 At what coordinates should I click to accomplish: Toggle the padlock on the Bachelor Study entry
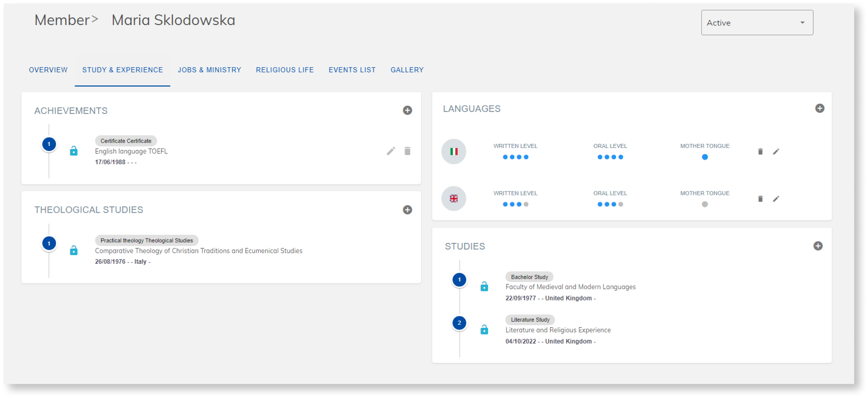(x=485, y=287)
